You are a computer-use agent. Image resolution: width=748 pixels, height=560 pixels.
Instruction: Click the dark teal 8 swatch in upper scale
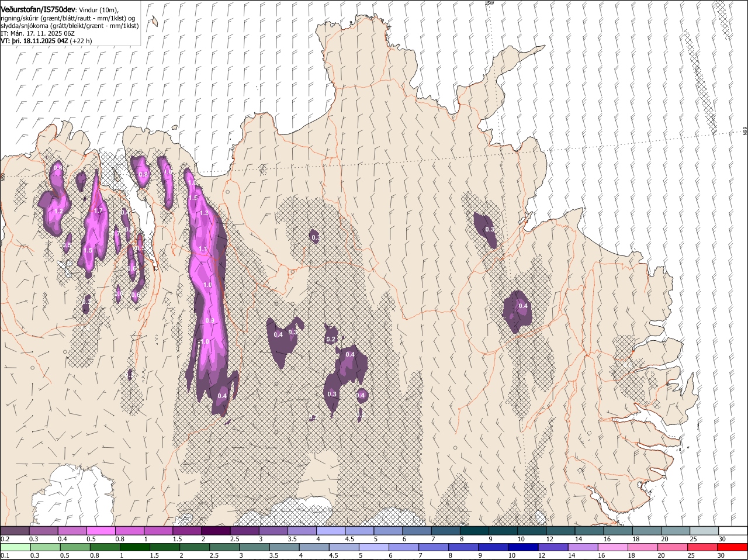(475, 530)
